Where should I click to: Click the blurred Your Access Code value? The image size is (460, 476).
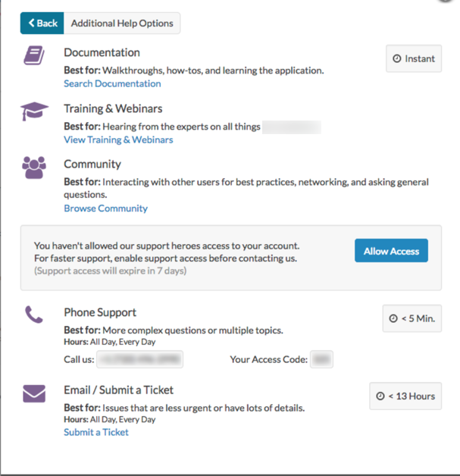tap(322, 359)
